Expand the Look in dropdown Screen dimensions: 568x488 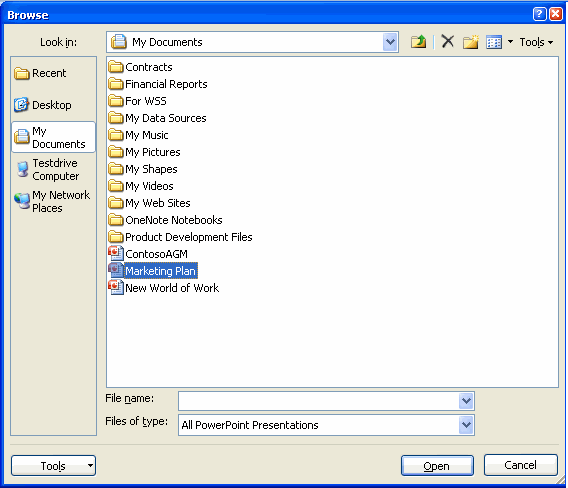click(x=390, y=42)
